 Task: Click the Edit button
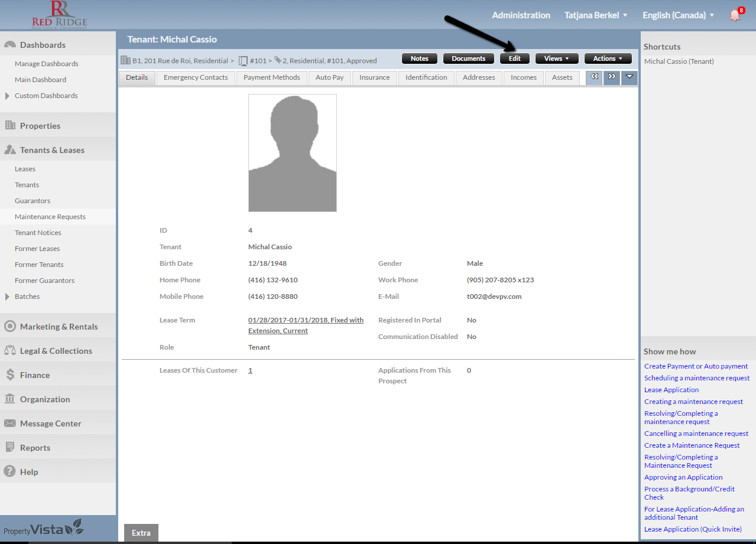tap(514, 58)
